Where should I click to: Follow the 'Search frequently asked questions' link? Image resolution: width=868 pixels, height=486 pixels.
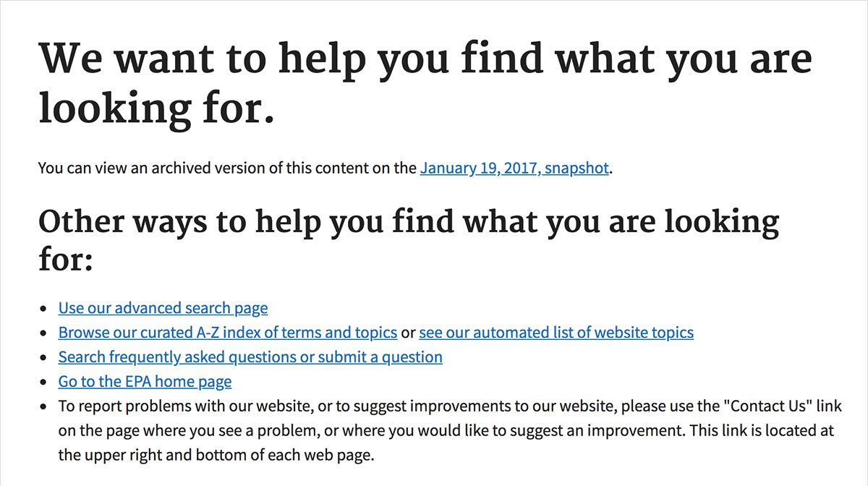coord(250,357)
